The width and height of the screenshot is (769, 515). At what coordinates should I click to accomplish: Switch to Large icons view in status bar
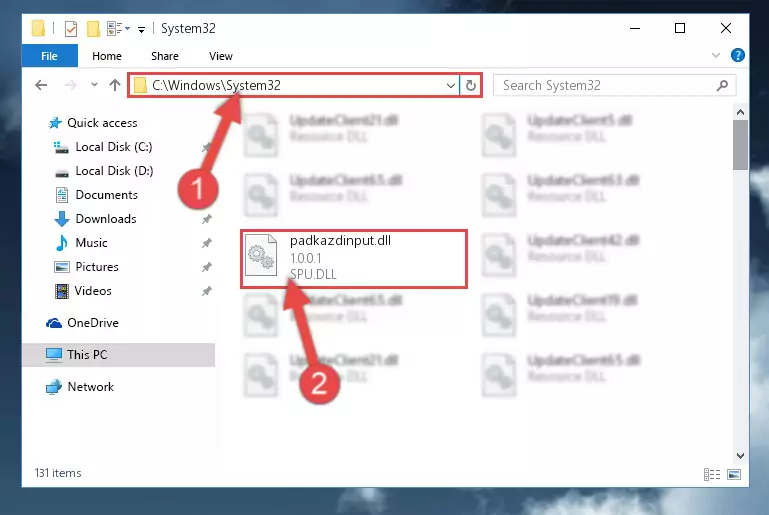[734, 474]
